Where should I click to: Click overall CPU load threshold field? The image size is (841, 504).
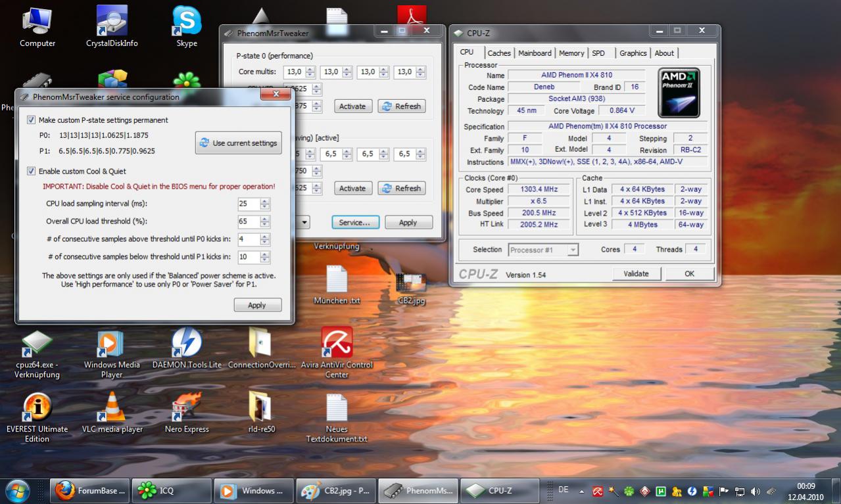pyautogui.click(x=249, y=221)
